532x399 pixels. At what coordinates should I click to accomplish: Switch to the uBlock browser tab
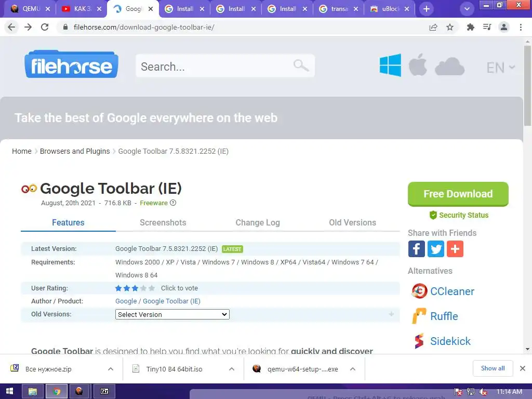click(389, 9)
